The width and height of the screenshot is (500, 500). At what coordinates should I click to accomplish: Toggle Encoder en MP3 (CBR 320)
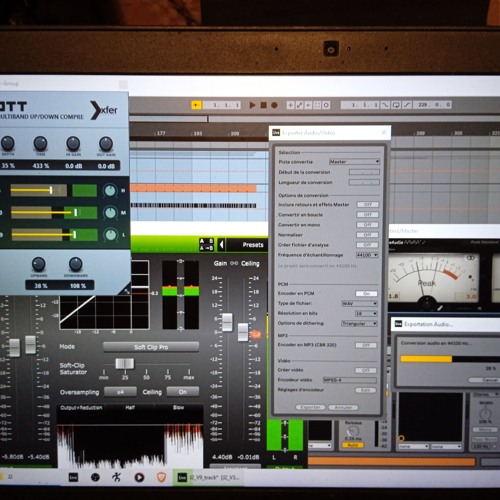[x=366, y=345]
